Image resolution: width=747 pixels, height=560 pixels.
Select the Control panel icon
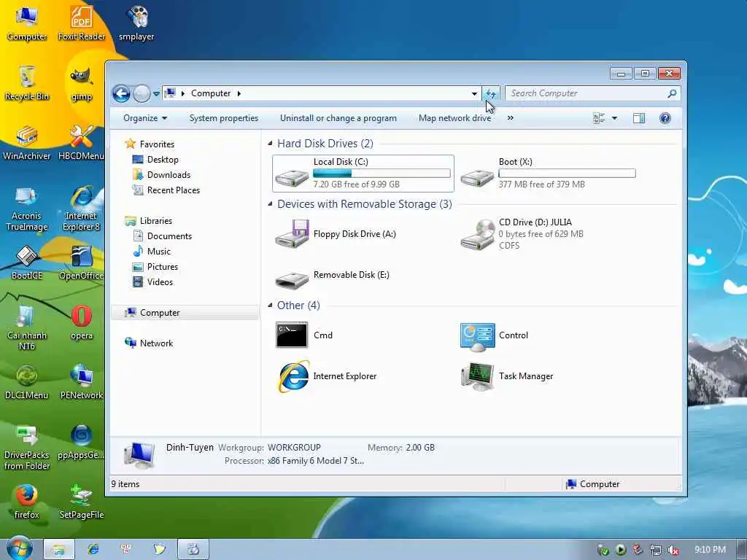(x=478, y=336)
